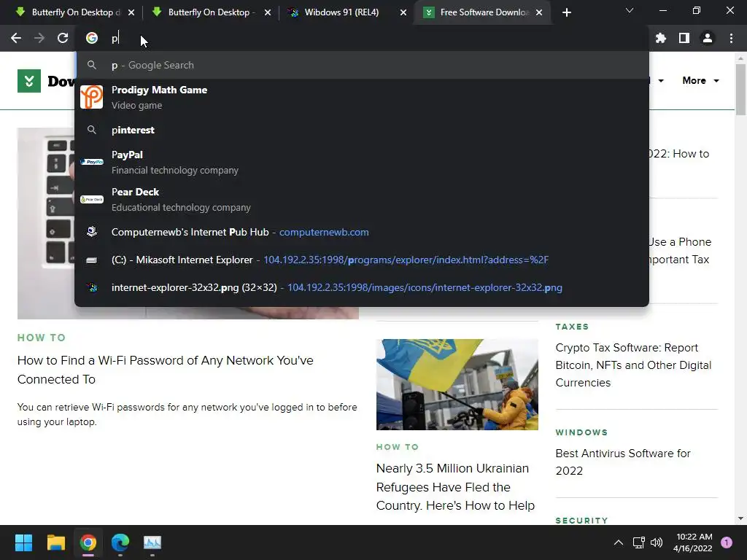This screenshot has height=560, width=747.
Task: Open the internet-explorer-32x32.png suggestion
Action: (x=362, y=287)
